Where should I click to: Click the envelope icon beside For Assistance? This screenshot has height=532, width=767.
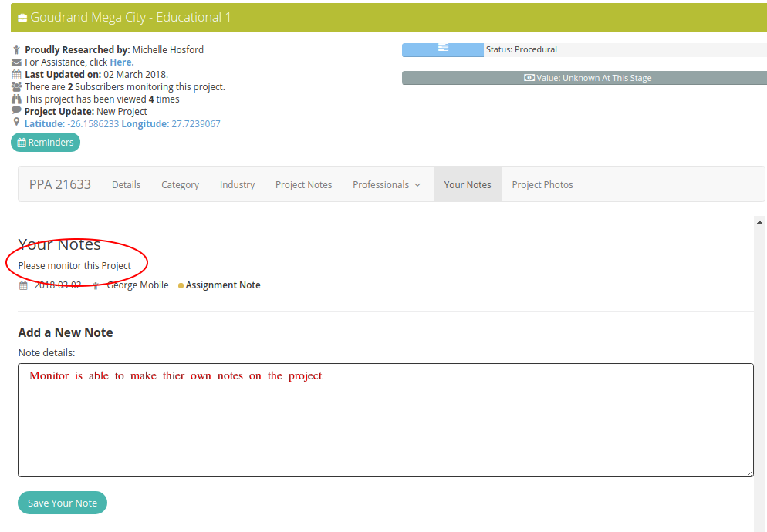pyautogui.click(x=17, y=62)
